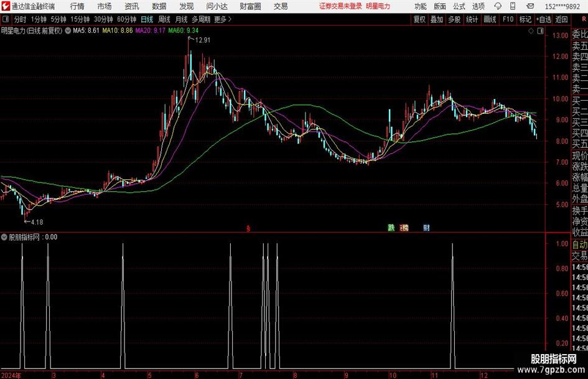Click the 统计 statistics button
588x379 pixels.
[x=472, y=19]
